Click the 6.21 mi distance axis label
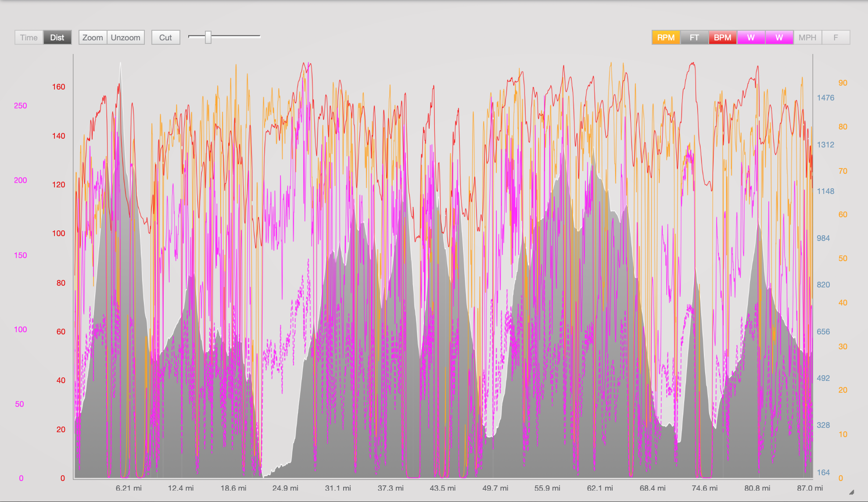 [x=129, y=488]
